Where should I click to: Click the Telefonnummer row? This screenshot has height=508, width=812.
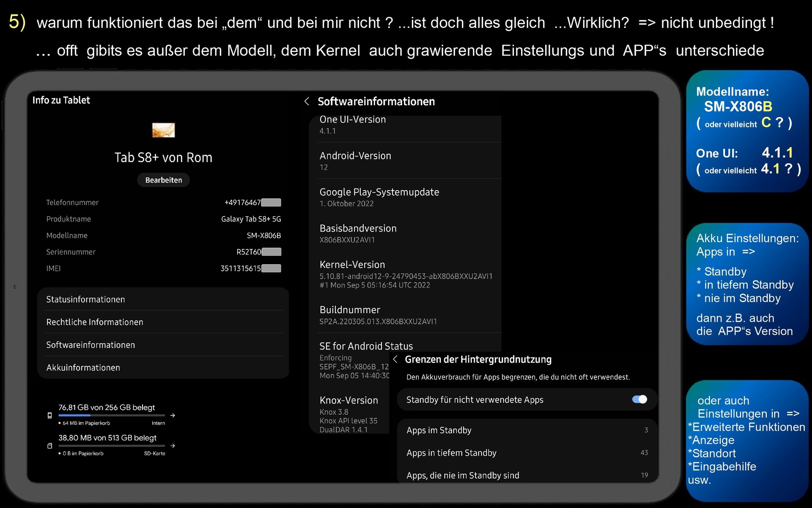pyautogui.click(x=163, y=202)
